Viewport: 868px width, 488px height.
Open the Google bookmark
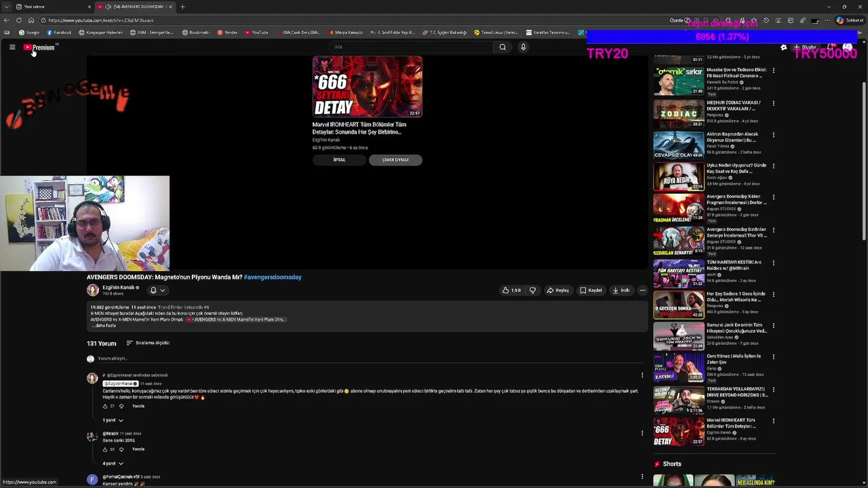coord(29,33)
